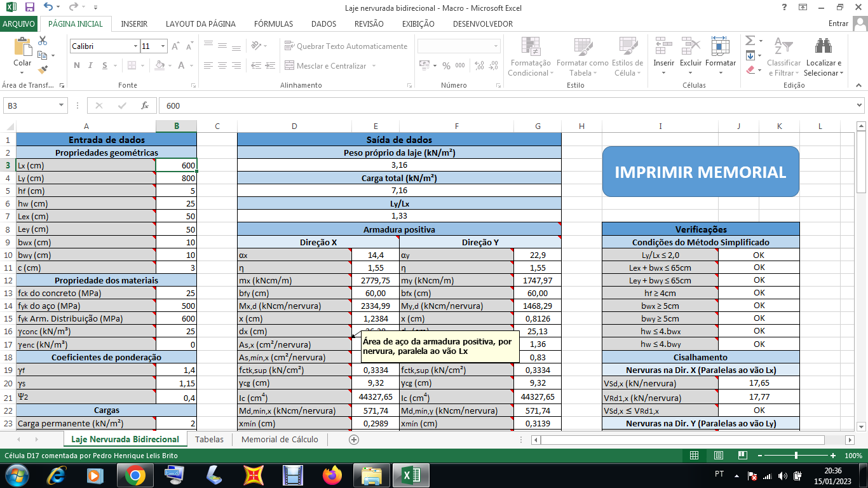Click the insert function fx icon
Screen dimensions: 868x488
145,105
